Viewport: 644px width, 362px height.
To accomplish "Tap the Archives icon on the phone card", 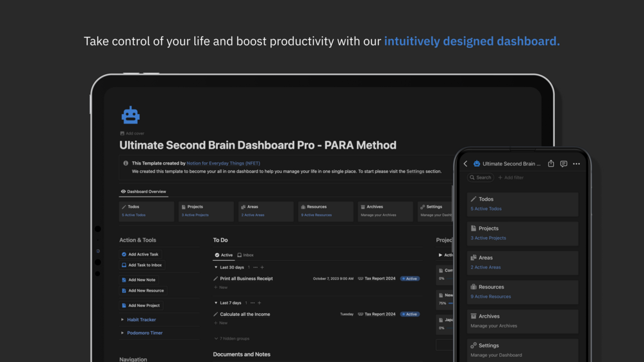I will tap(474, 316).
